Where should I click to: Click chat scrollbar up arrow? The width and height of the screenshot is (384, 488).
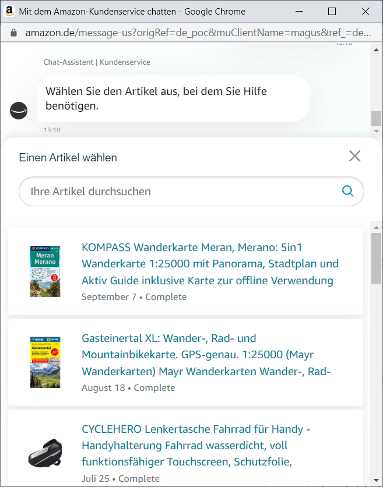pyautogui.click(x=376, y=50)
